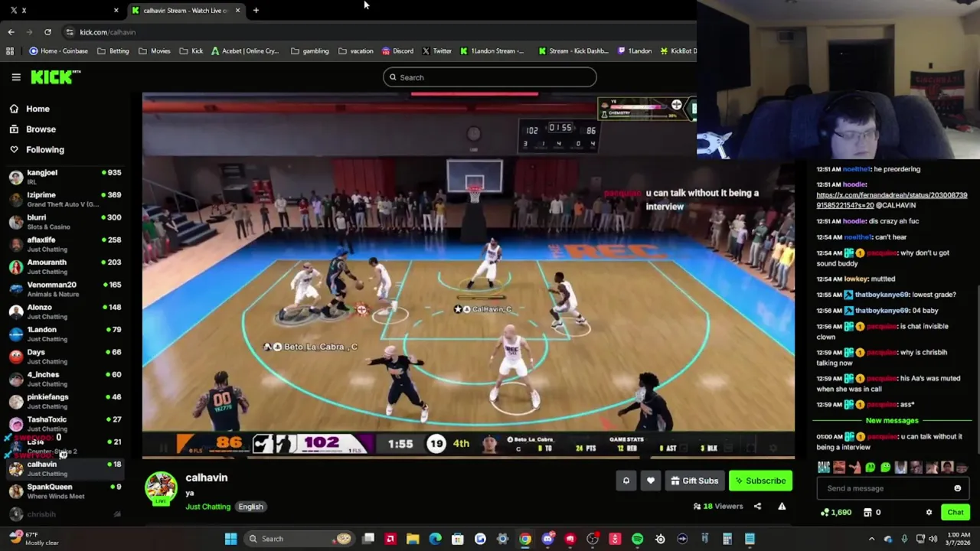Jump to New messages divider in chat
Viewport: 980px width, 551px height.
(892, 420)
